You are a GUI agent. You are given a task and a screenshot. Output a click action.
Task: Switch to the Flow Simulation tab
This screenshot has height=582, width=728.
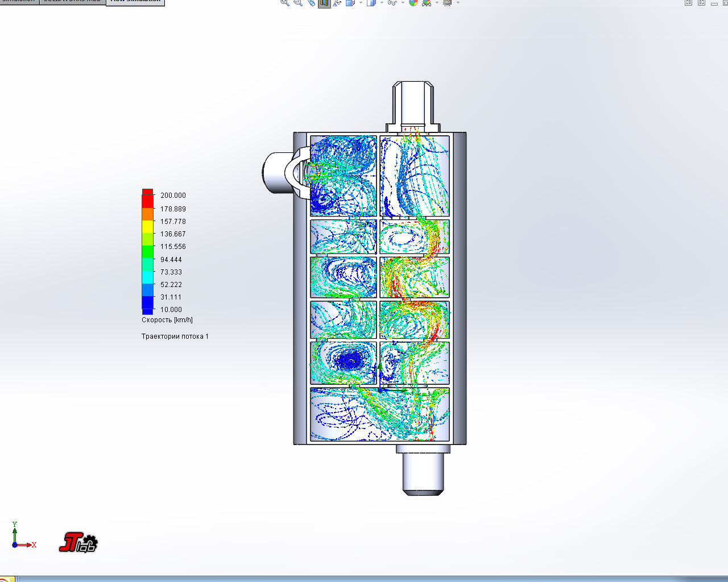point(135,2)
